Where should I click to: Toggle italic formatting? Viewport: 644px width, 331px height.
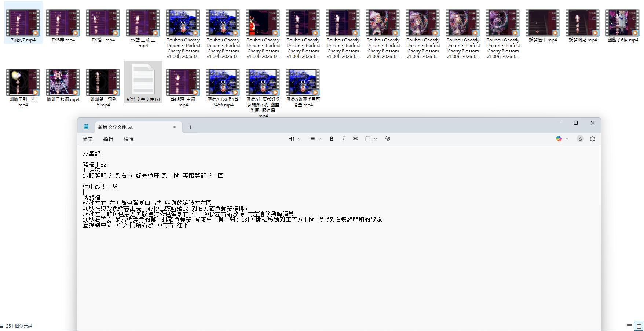pos(343,139)
